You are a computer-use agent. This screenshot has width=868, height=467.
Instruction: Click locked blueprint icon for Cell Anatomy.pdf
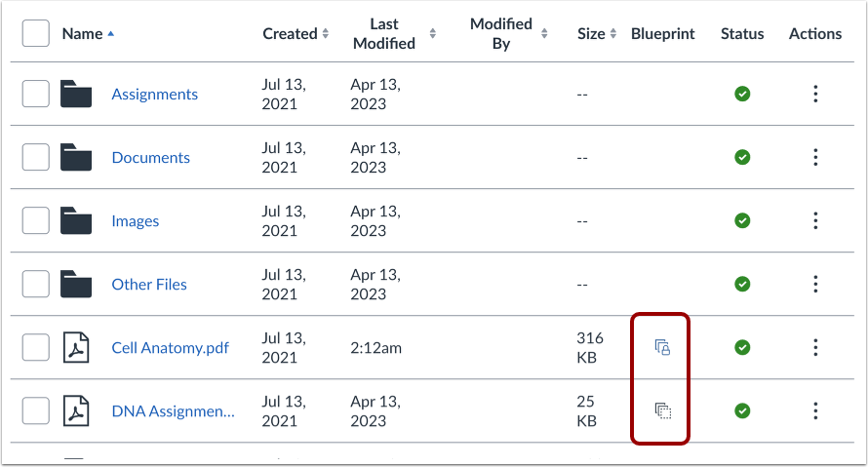662,347
